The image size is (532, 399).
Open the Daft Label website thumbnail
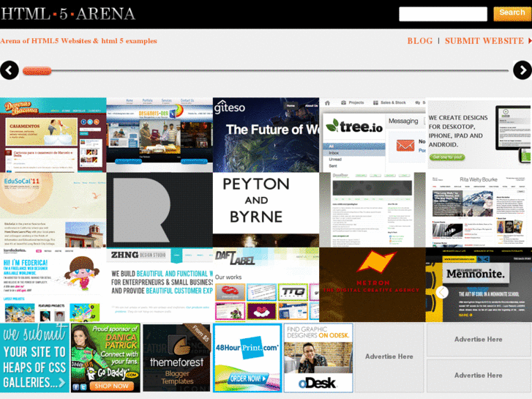coord(266,285)
